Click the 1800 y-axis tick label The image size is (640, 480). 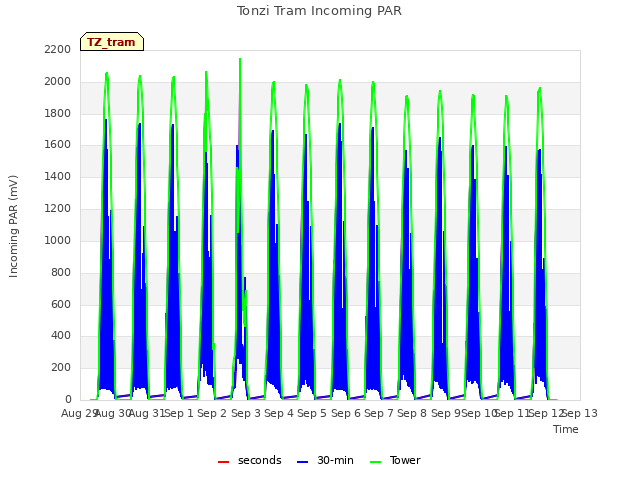(x=58, y=113)
